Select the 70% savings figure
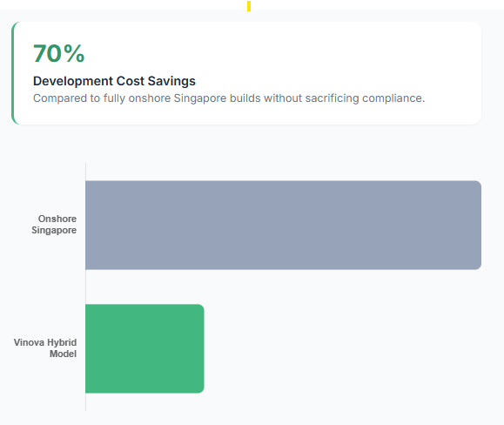The height and width of the screenshot is (425, 504). point(59,53)
